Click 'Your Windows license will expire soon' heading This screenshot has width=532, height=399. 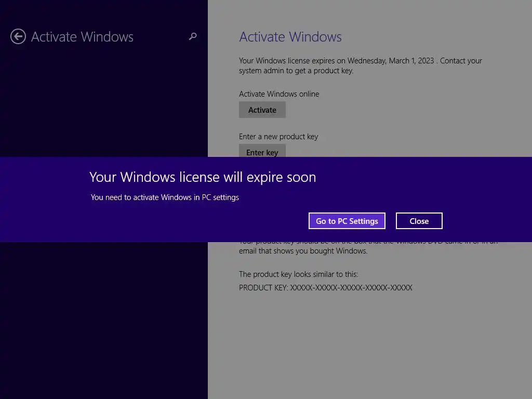[203, 177]
